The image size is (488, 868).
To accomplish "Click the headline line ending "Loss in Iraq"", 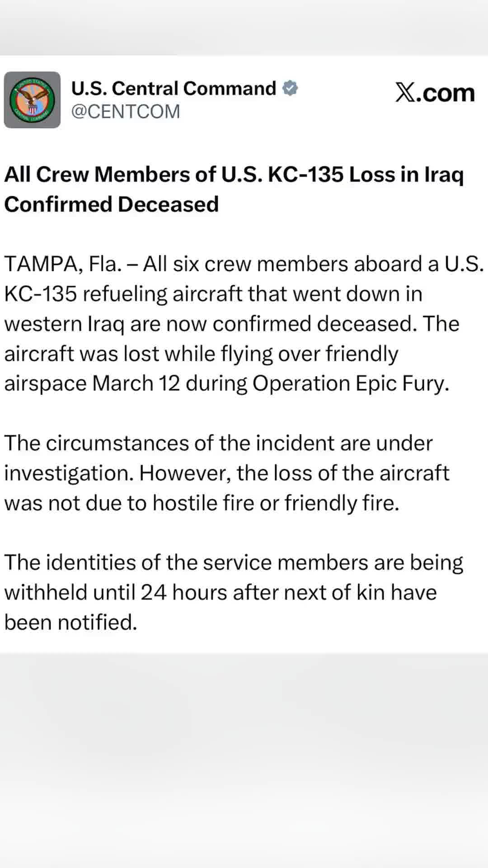I will (234, 175).
